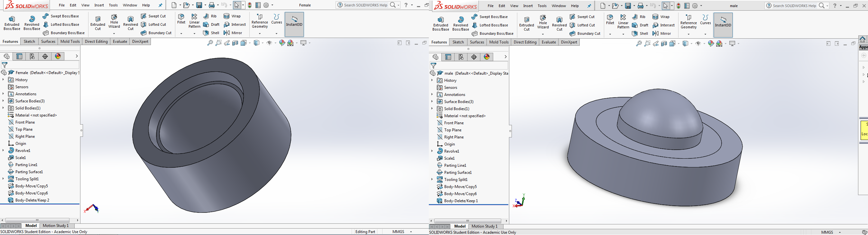Screen dimensions: 868x235
Task: Open Tools menu in male window
Action: [x=542, y=6]
